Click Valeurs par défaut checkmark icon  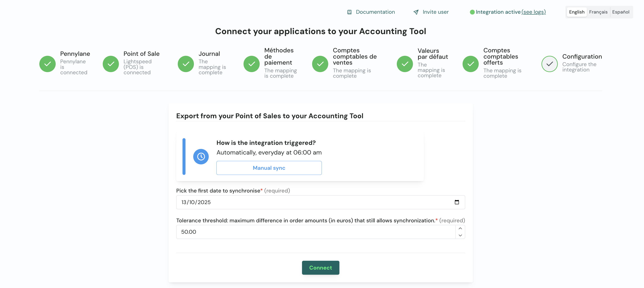point(405,64)
